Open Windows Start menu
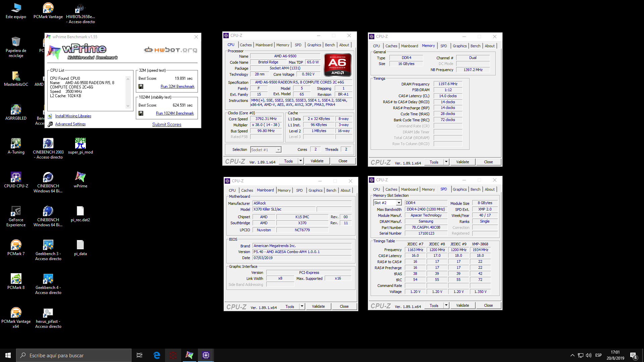 (8, 355)
